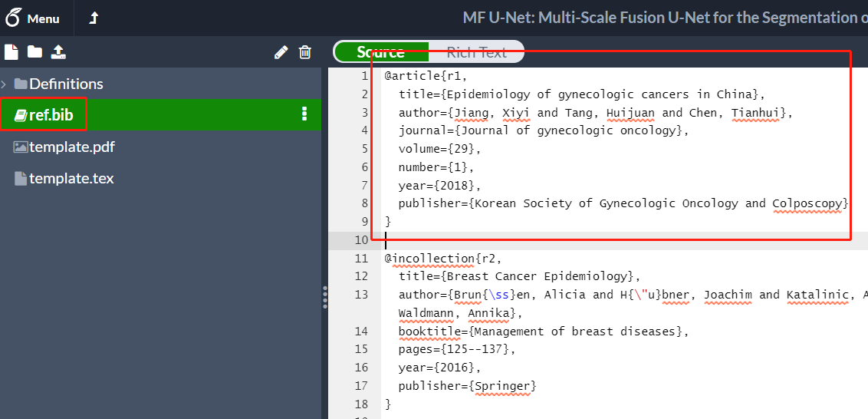Image resolution: width=868 pixels, height=419 pixels.
Task: Click the pages={125--137} line
Action: 457,349
